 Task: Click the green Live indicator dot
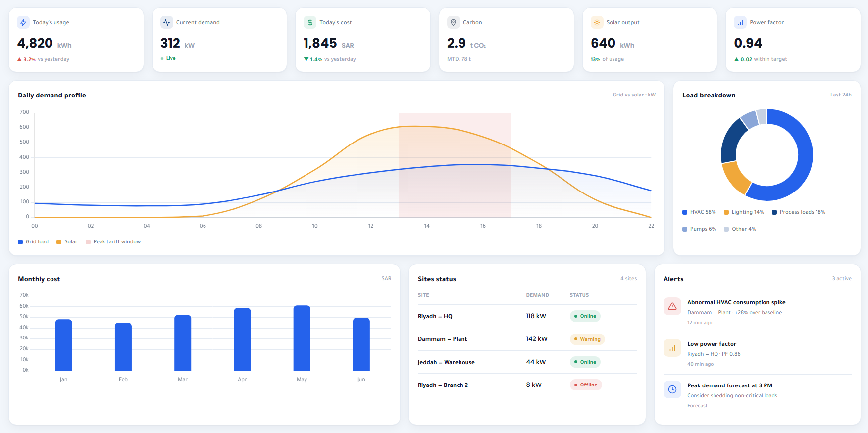[x=162, y=58]
